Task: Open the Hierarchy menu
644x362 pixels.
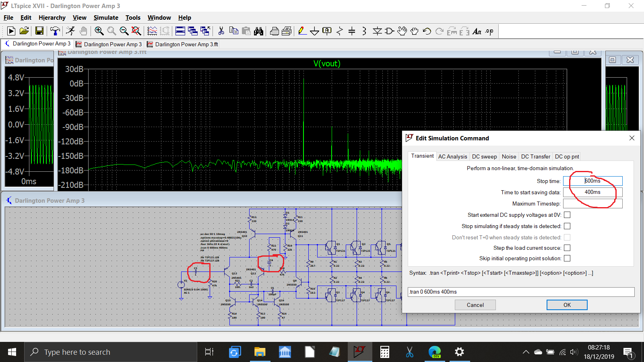Action: [x=52, y=18]
